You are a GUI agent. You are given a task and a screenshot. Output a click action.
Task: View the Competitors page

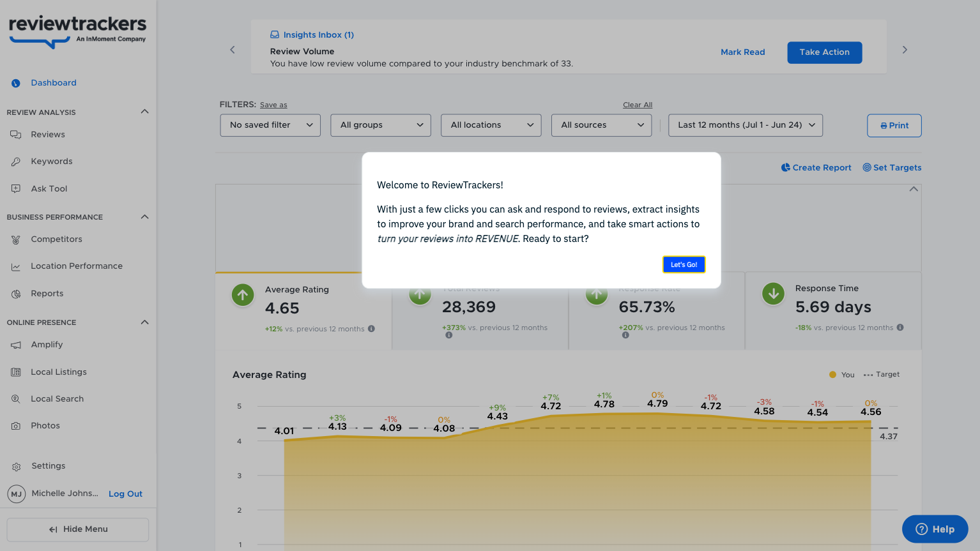[56, 239]
